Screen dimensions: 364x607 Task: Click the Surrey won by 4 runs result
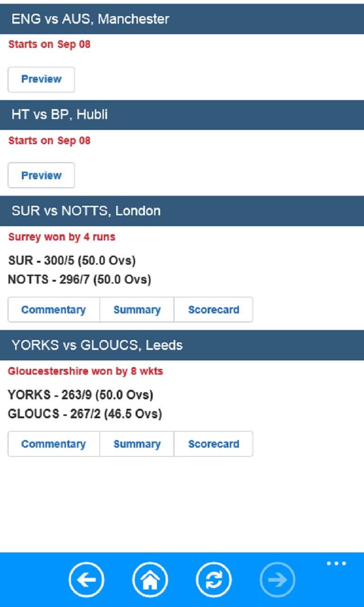coord(62,237)
